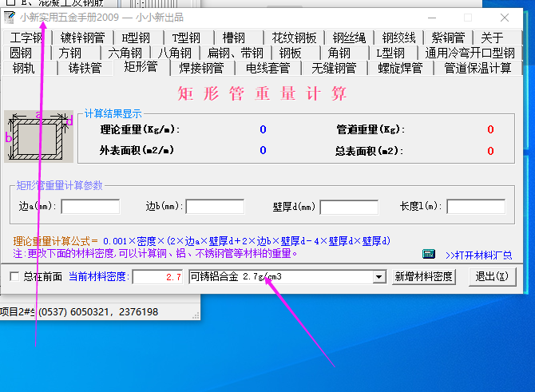Click the active 矩形管 tab
The width and height of the screenshot is (535, 392).
141,67
